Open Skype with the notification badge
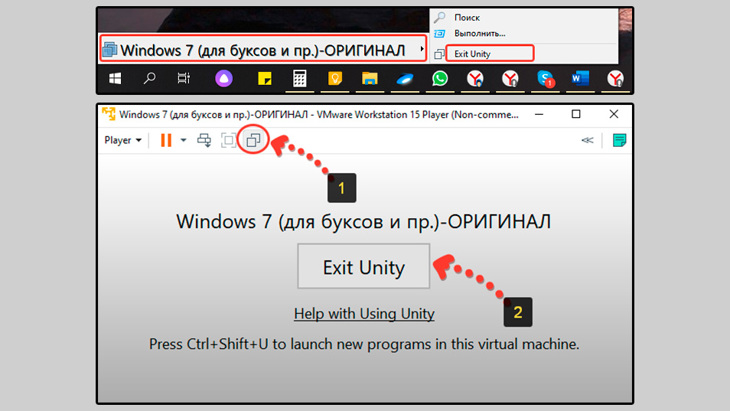This screenshot has width=730, height=411. pos(545,79)
